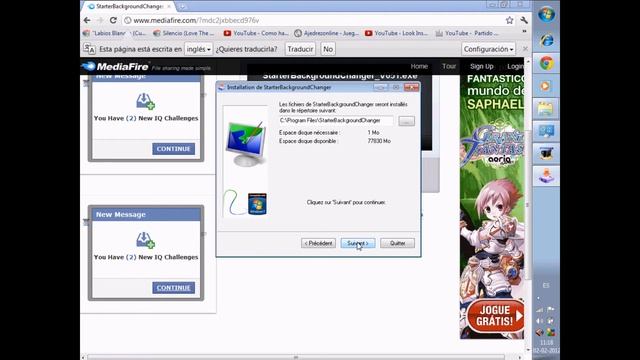Viewport: 640px width, 360px height.
Task: Click the StarterBackgroundChanger installer taskbar icon
Action: point(546,176)
